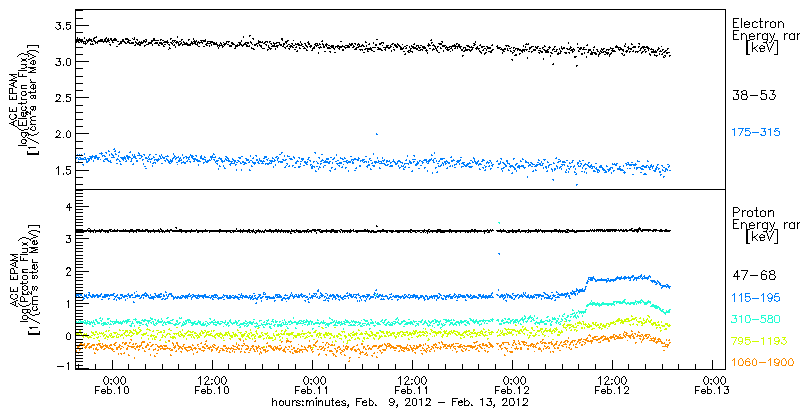This screenshot has height=410, width=800.
Task: Click the 12:00 Feb.10 time axis label
Action: tap(212, 386)
